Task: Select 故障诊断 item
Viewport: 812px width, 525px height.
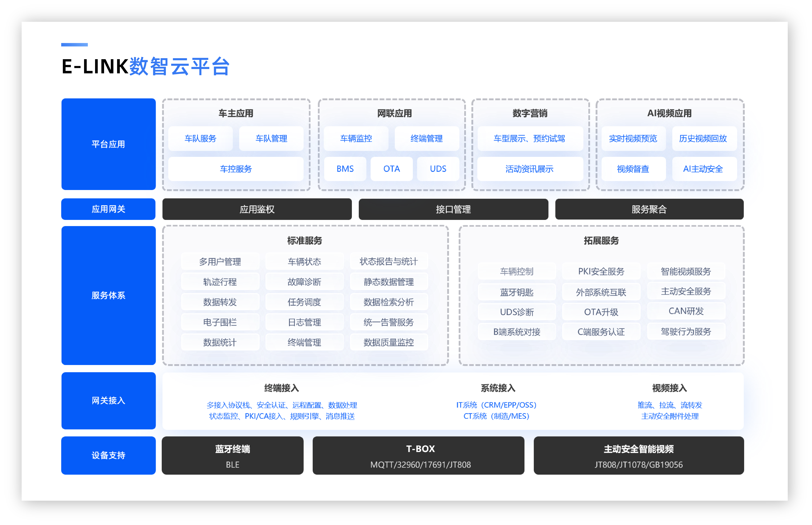Action: click(x=304, y=282)
